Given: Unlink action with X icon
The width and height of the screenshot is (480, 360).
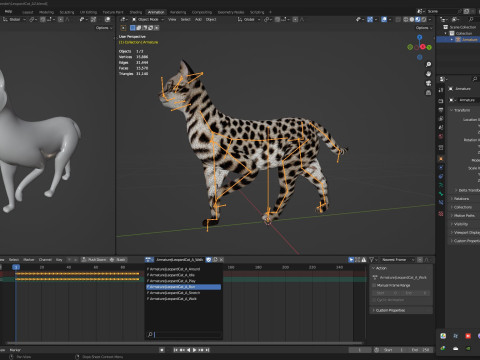Looking at the screenshot, I should coord(221,259).
